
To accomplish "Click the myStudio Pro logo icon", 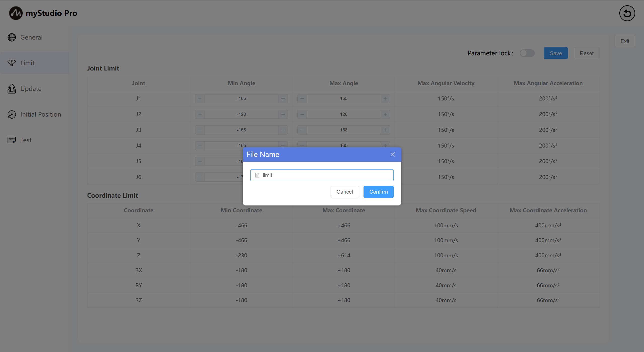I will pyautogui.click(x=16, y=13).
